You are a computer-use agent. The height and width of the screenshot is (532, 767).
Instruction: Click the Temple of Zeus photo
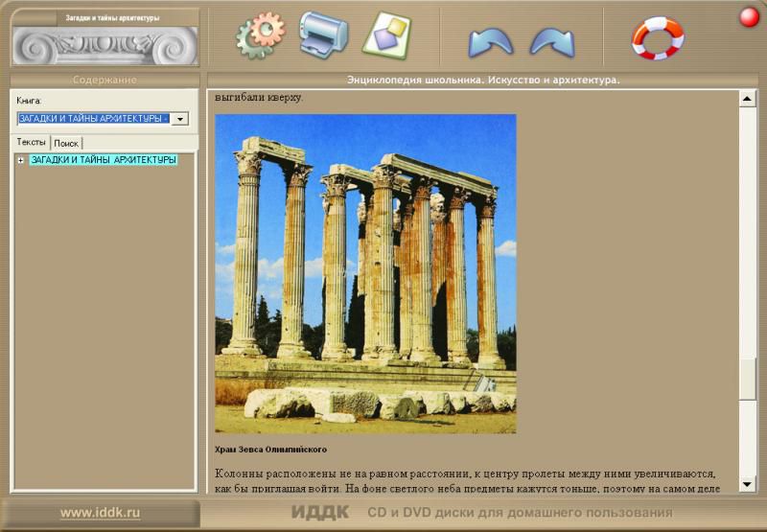pos(365,273)
